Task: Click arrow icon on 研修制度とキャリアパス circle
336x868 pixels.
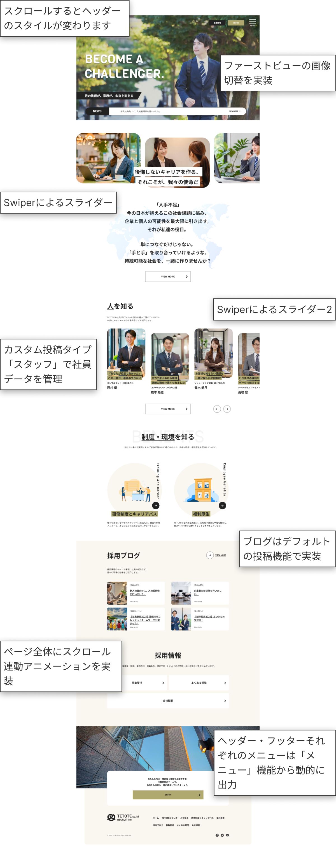Action: click(156, 505)
